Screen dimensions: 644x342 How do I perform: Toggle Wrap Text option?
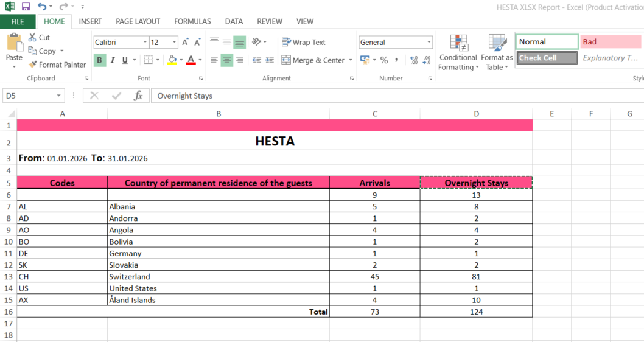click(x=304, y=43)
